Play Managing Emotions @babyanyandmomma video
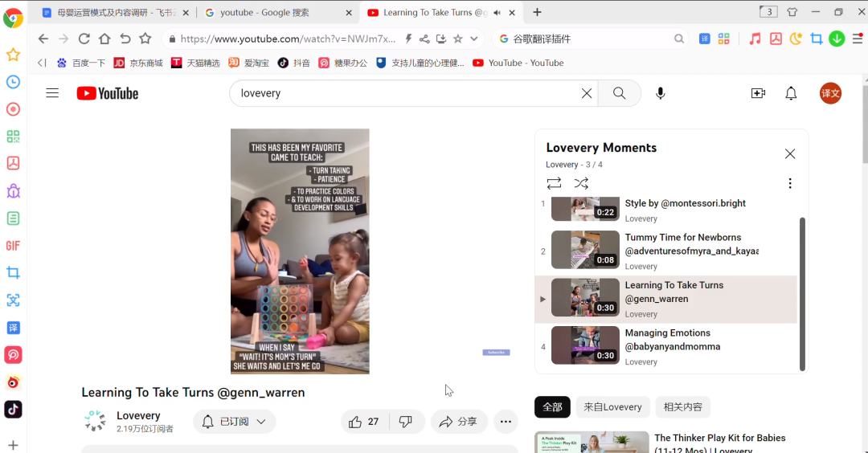This screenshot has height=453, width=868. pos(667,347)
